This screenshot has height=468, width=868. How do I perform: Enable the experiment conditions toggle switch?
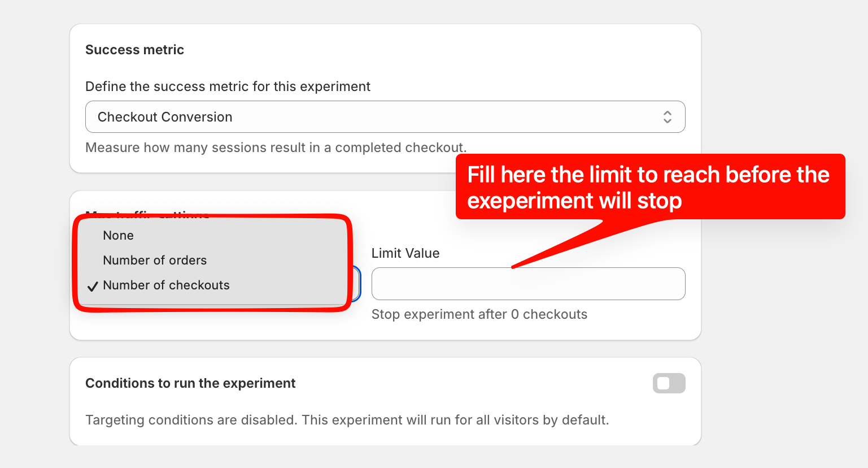click(x=669, y=383)
